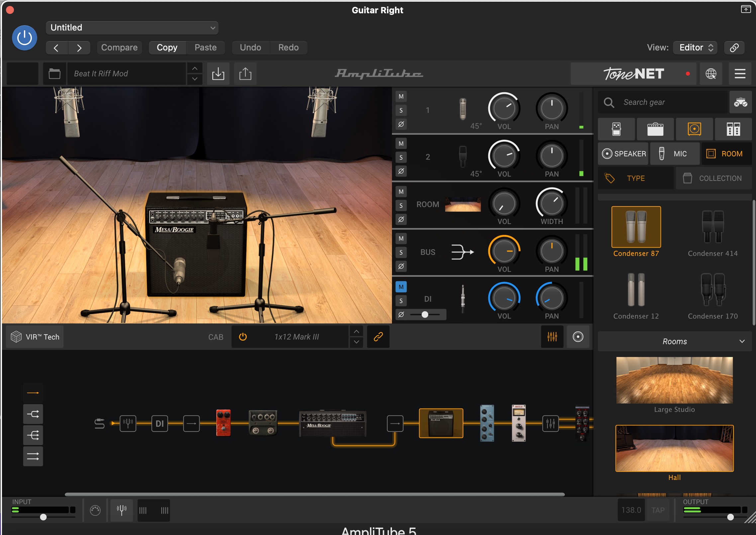Select the Condenser 87 room mics

click(636, 232)
